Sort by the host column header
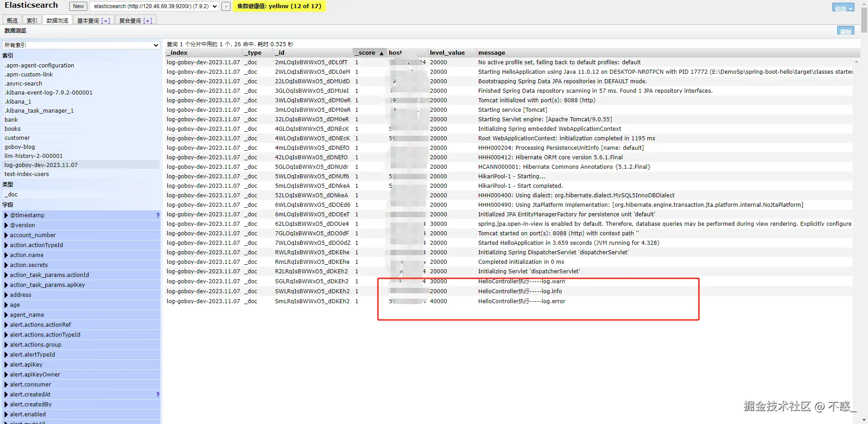This screenshot has width=868, height=424. click(x=407, y=53)
